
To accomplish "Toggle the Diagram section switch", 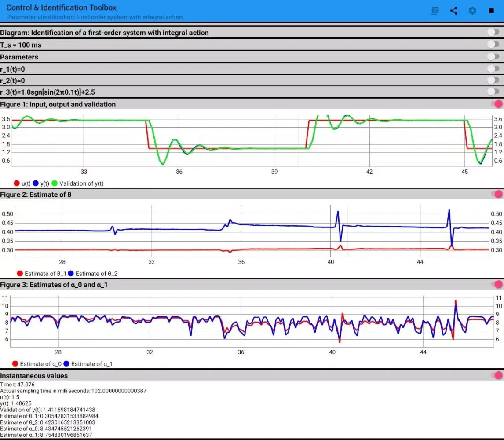I will point(493,32).
